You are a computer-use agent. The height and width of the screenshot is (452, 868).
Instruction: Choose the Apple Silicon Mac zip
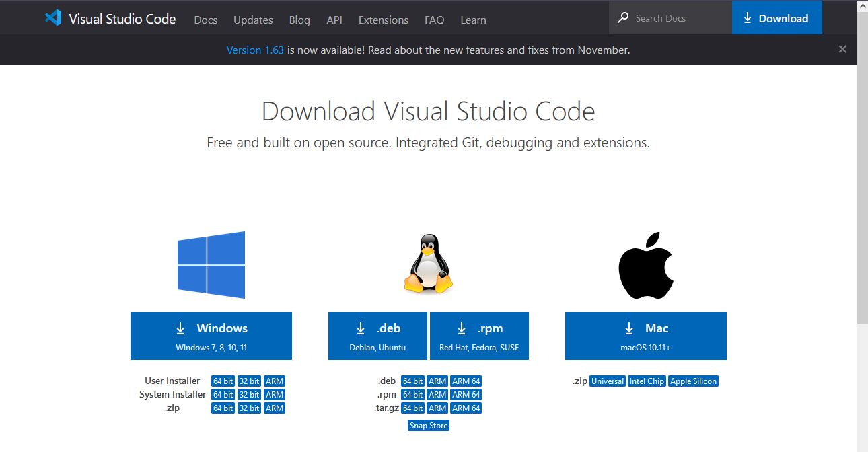[693, 381]
